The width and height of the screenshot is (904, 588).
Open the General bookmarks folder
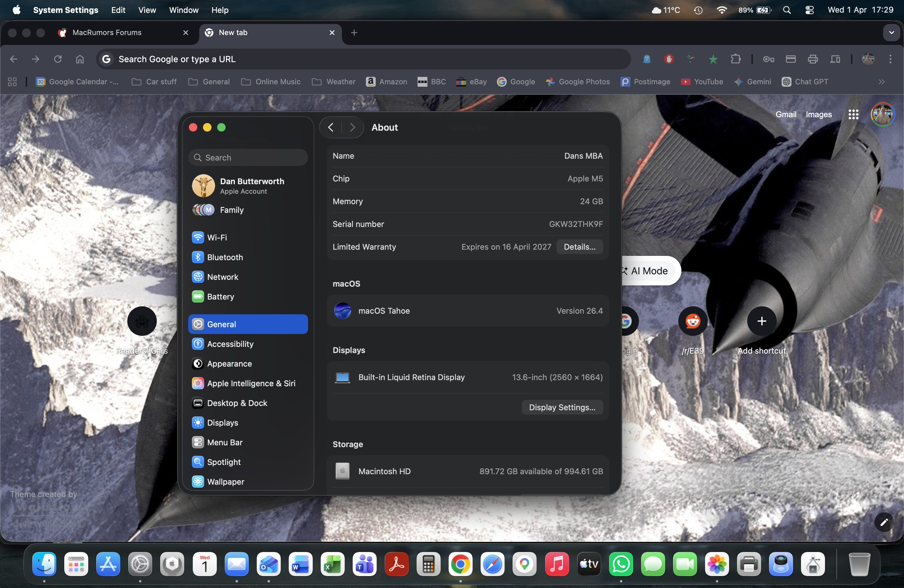[209, 82]
